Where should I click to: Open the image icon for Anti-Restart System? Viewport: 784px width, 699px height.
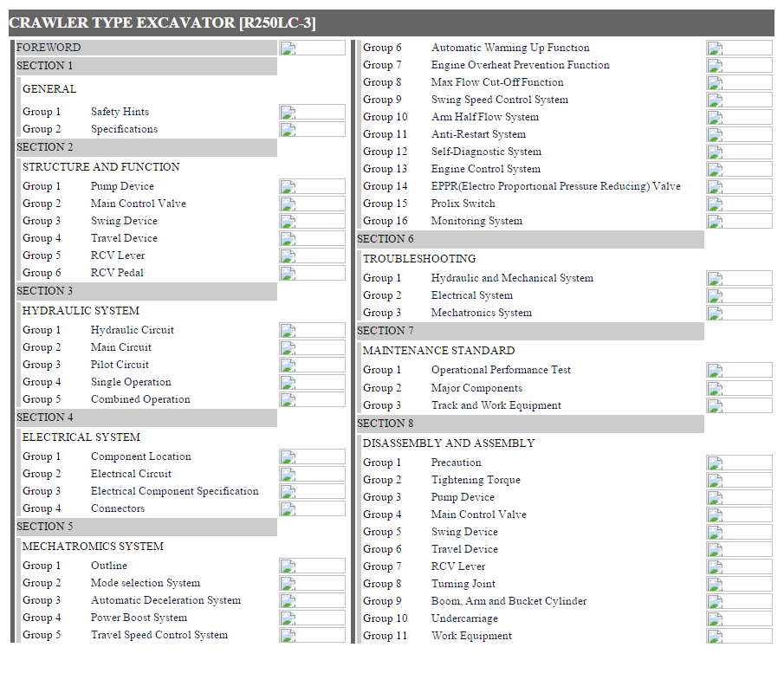739,134
